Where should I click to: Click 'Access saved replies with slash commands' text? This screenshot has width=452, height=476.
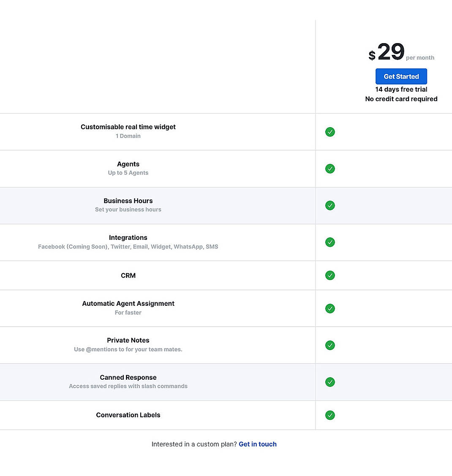pos(128,386)
